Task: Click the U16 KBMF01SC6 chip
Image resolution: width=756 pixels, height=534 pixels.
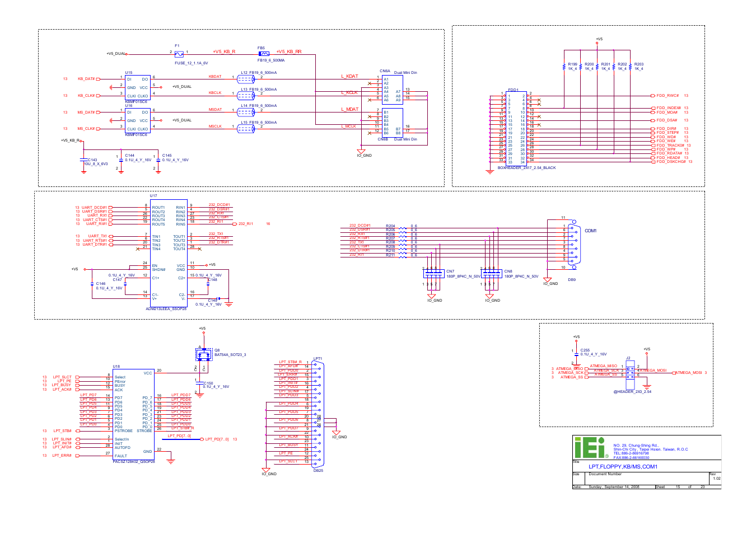Action: [137, 120]
